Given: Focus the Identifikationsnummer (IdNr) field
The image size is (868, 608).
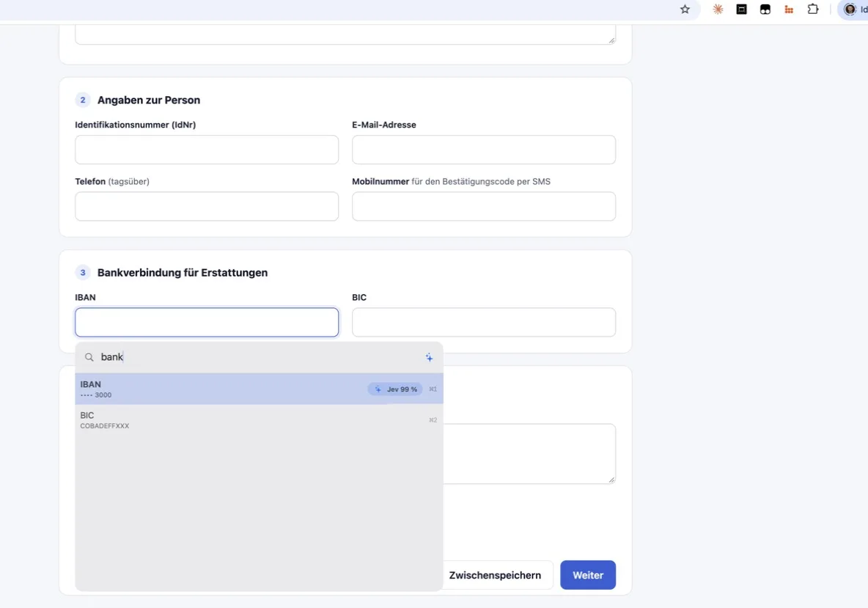Looking at the screenshot, I should point(207,150).
